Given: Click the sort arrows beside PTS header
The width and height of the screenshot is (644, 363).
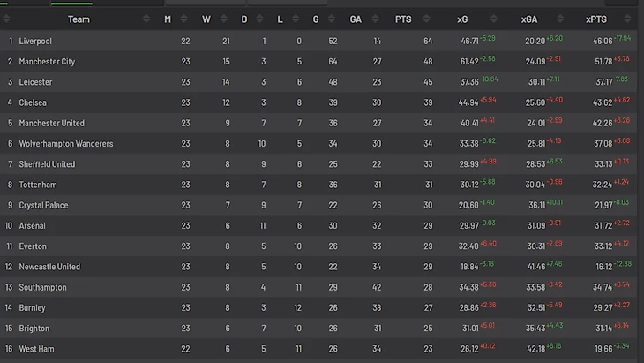Looking at the screenshot, I should [427, 19].
